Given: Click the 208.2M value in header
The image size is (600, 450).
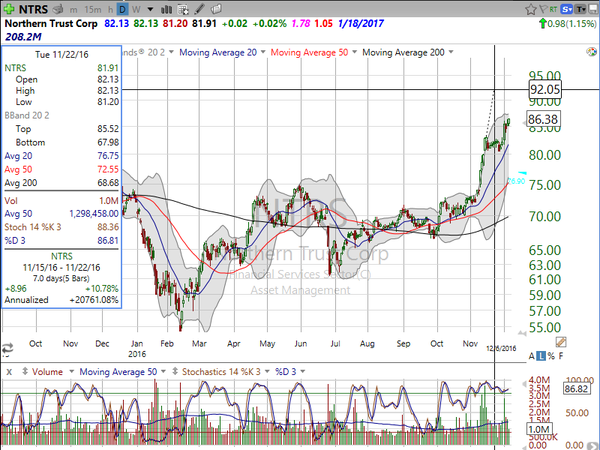Looking at the screenshot, I should click(23, 37).
